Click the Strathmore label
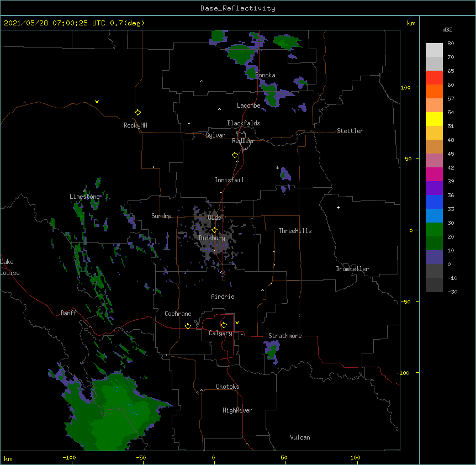 point(285,336)
